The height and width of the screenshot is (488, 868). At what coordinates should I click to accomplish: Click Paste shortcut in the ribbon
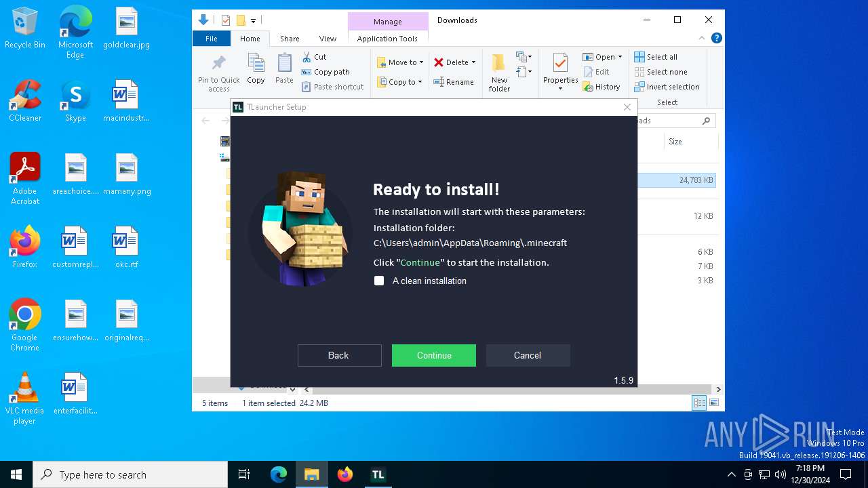332,87
